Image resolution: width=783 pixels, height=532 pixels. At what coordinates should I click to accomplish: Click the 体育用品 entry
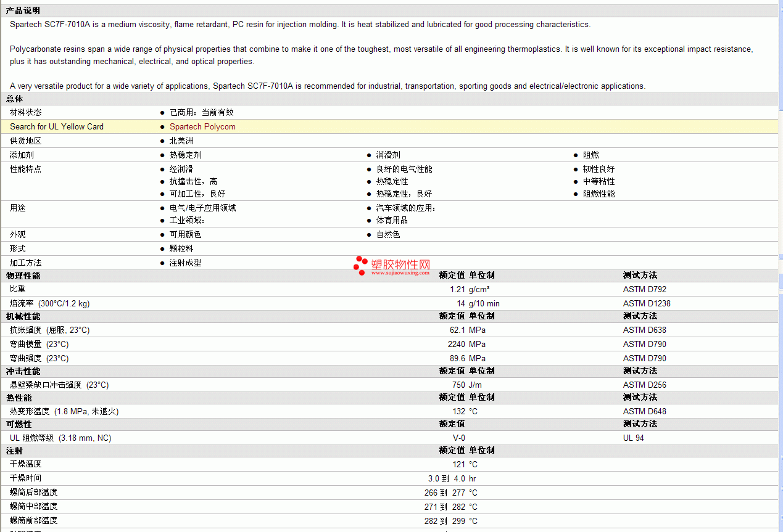click(392, 220)
